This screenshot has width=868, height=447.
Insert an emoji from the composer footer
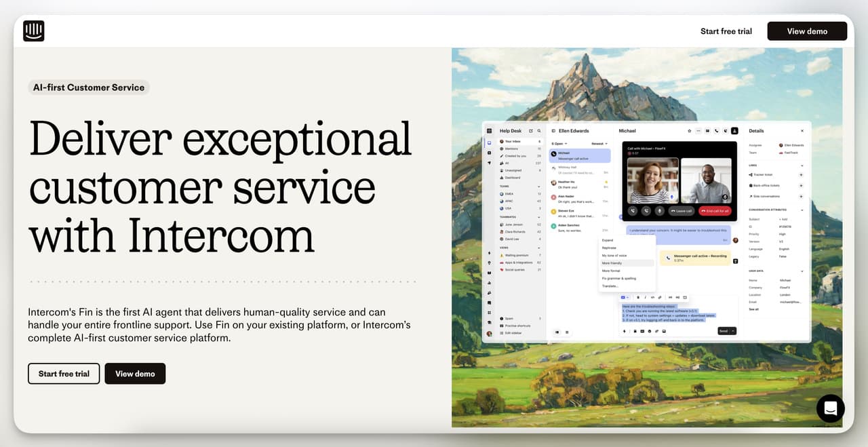650,331
